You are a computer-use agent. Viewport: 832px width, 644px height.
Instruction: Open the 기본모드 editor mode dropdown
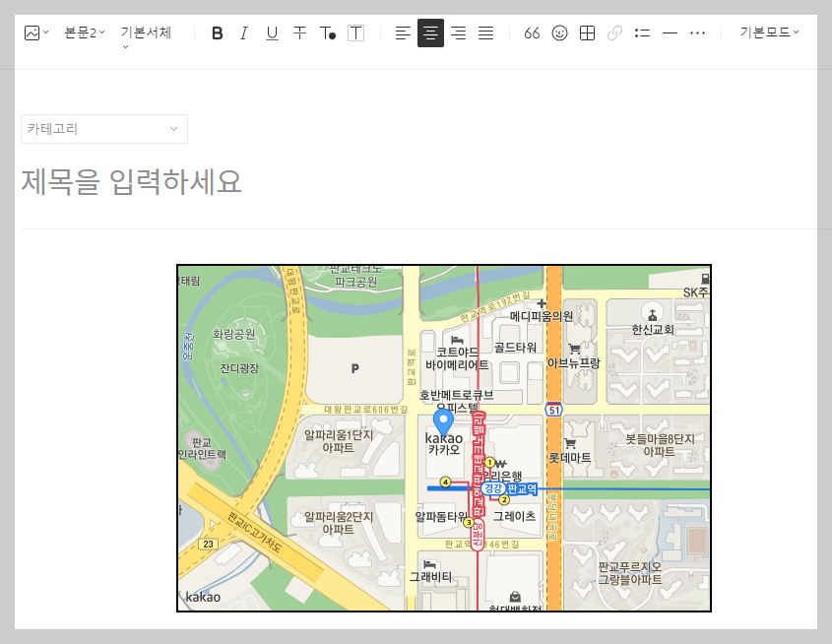click(x=769, y=32)
